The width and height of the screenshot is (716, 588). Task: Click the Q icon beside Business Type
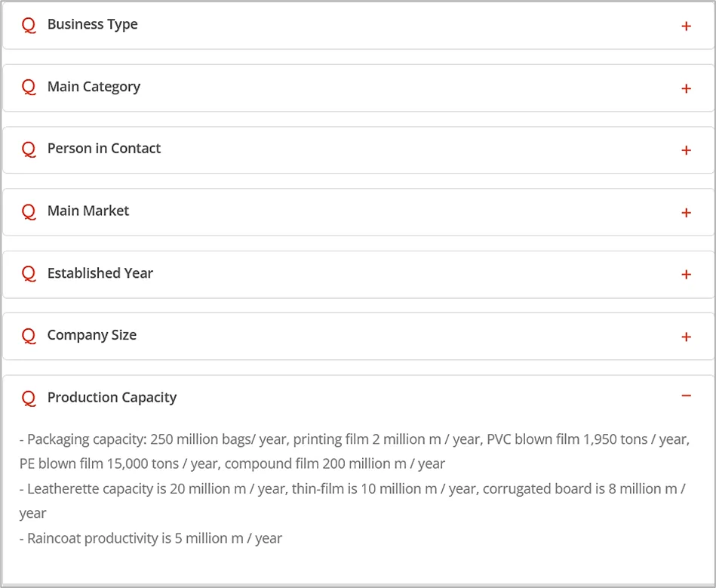pos(29,25)
